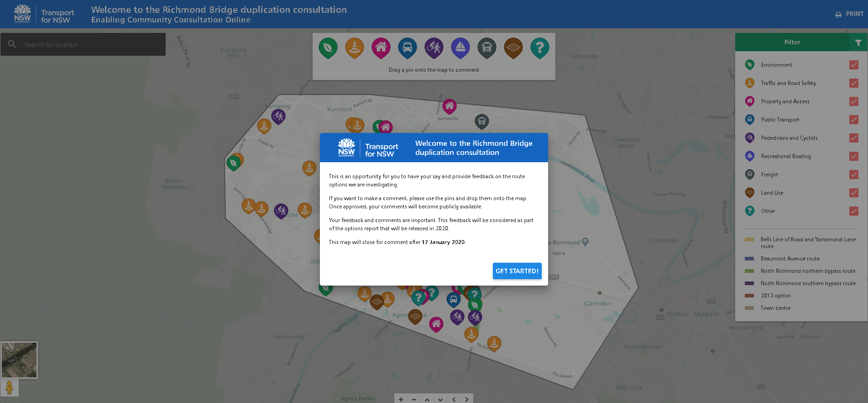This screenshot has width=868, height=403.
Task: Uncheck the Traffic and Road Safety checkbox
Action: (854, 83)
